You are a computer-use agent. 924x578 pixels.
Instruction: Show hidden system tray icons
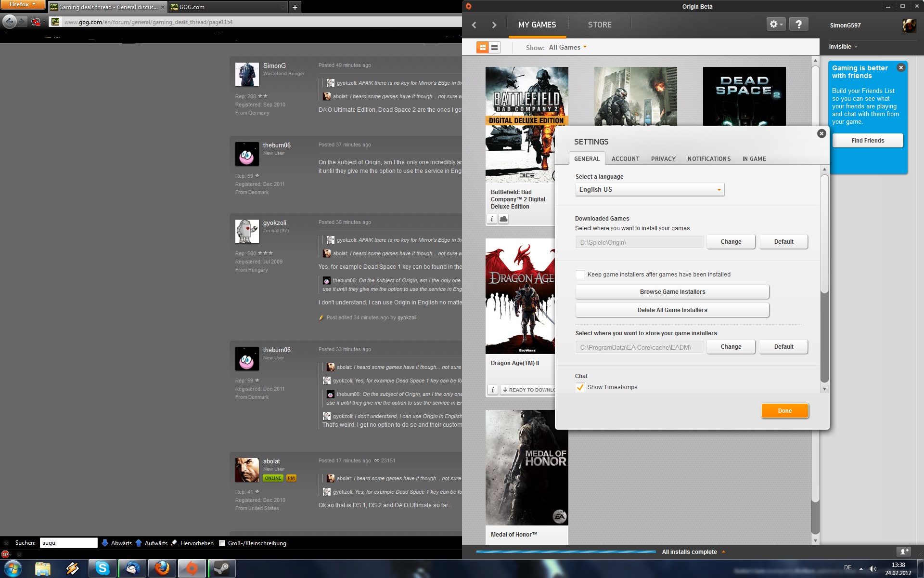(861, 569)
